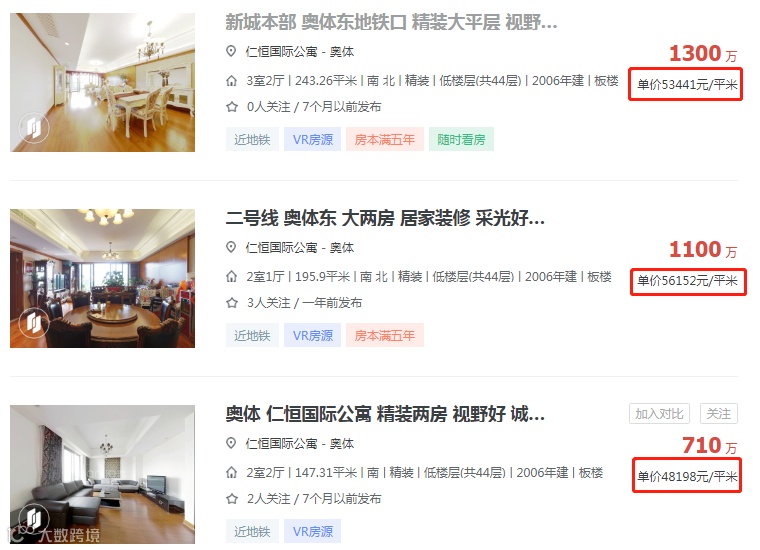Open listing titled 二号线 奥体东 大两房
The height and width of the screenshot is (550, 760).
[385, 218]
